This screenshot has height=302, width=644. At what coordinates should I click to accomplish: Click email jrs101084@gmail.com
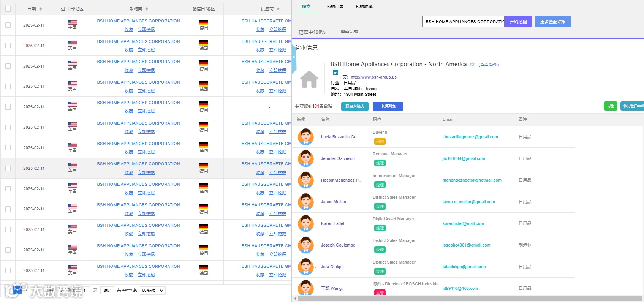click(x=464, y=158)
